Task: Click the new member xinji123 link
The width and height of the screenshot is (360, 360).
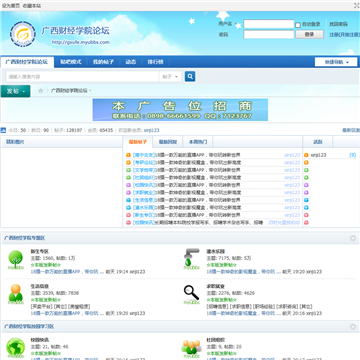Action: tap(151, 130)
